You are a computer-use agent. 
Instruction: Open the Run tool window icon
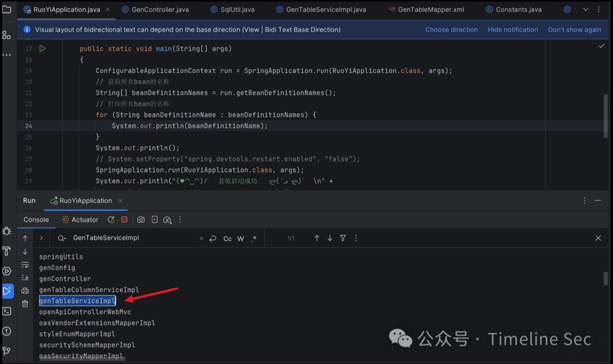pyautogui.click(x=7, y=291)
